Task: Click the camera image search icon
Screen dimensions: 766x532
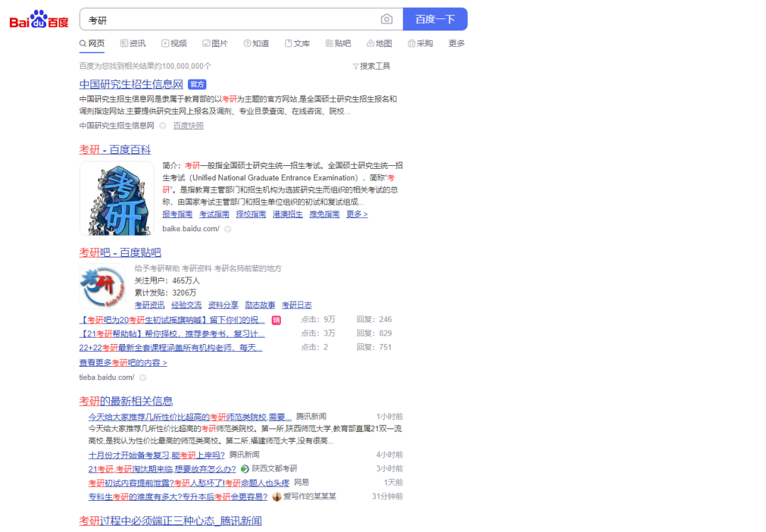Action: pyautogui.click(x=387, y=19)
